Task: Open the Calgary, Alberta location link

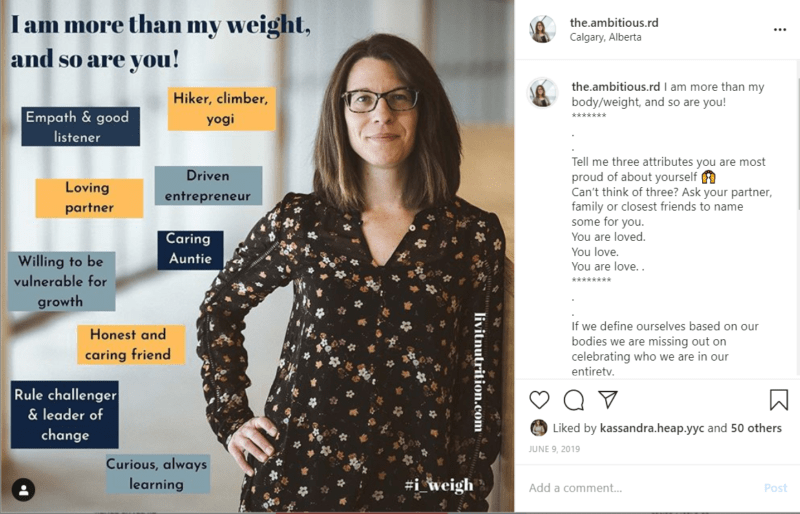Action: (606, 37)
